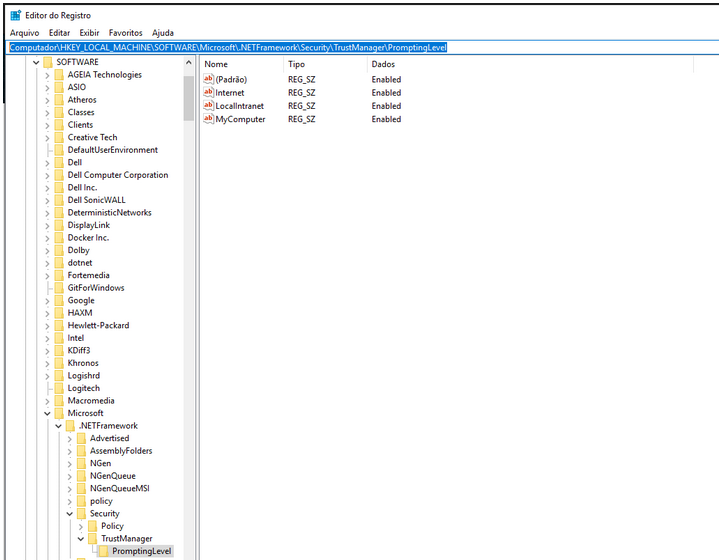Image resolution: width=722 pixels, height=560 pixels.
Task: Select the DisplayLink key
Action: click(88, 225)
